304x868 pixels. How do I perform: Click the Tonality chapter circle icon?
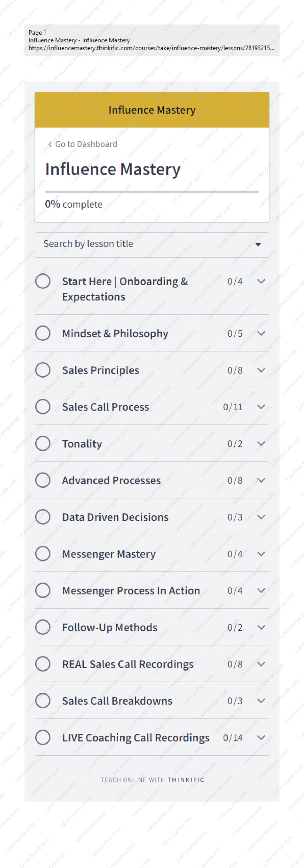pos(43,443)
